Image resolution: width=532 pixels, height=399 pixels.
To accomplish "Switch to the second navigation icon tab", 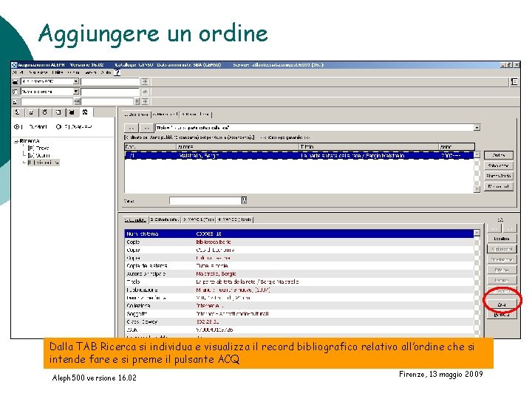I will coord(31,112).
